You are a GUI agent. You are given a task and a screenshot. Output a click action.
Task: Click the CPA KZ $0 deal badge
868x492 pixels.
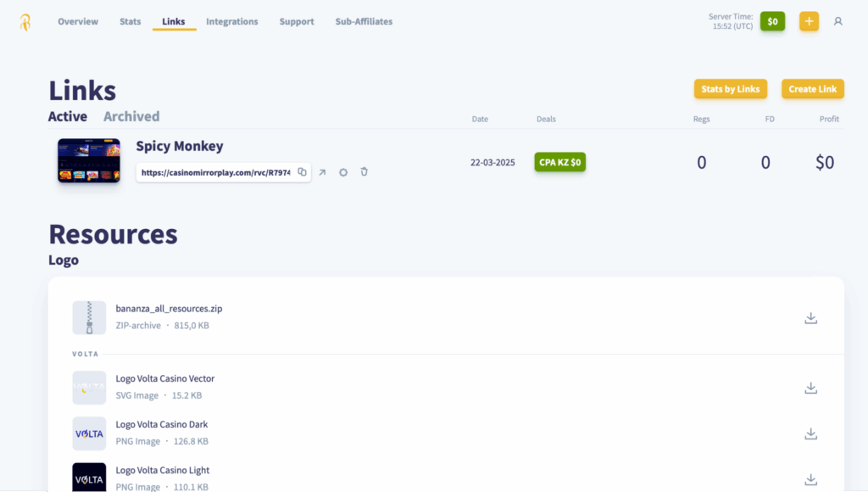pos(559,162)
